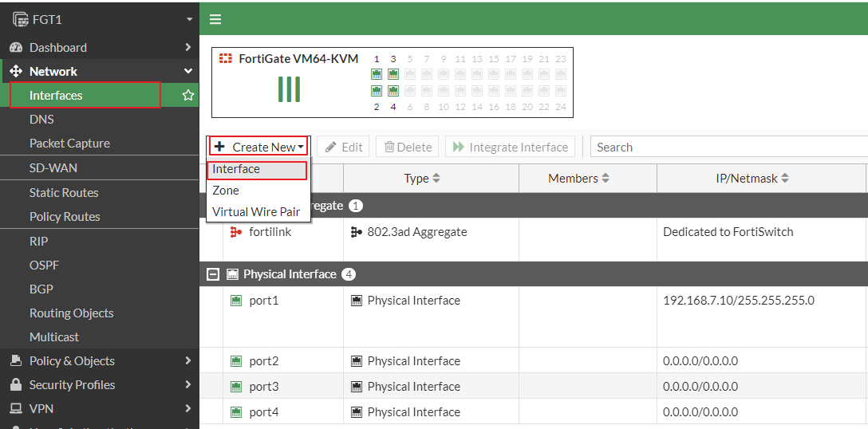Toggle the Interfaces favorite star

(x=188, y=95)
